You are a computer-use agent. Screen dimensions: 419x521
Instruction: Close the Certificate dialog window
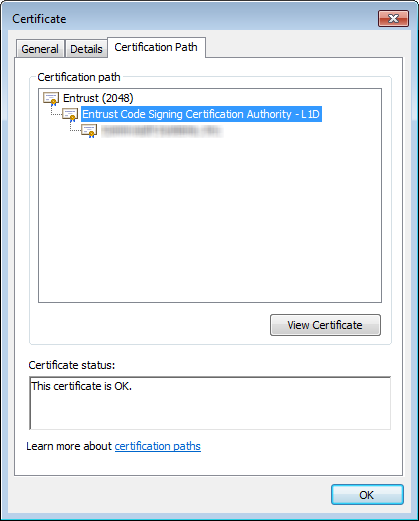(393, 18)
